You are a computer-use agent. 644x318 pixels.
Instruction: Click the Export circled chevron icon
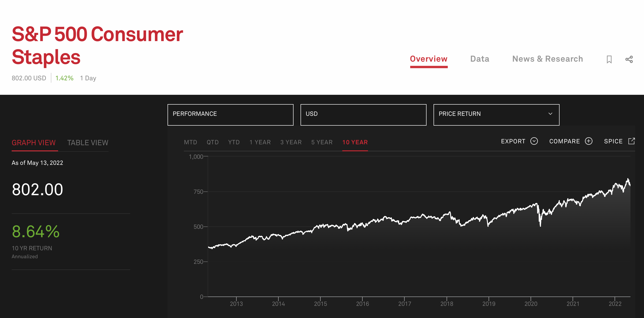pyautogui.click(x=534, y=141)
